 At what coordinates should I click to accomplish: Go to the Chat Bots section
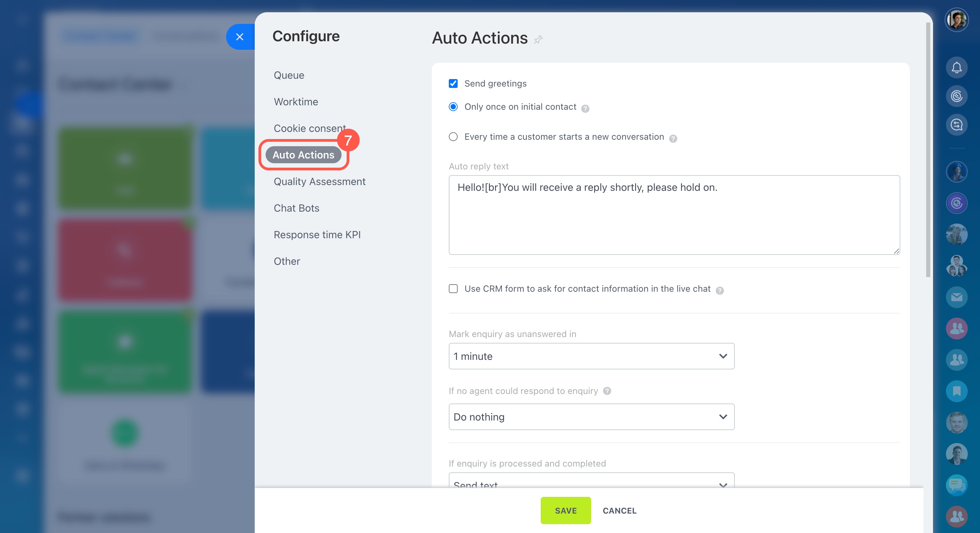coord(296,208)
